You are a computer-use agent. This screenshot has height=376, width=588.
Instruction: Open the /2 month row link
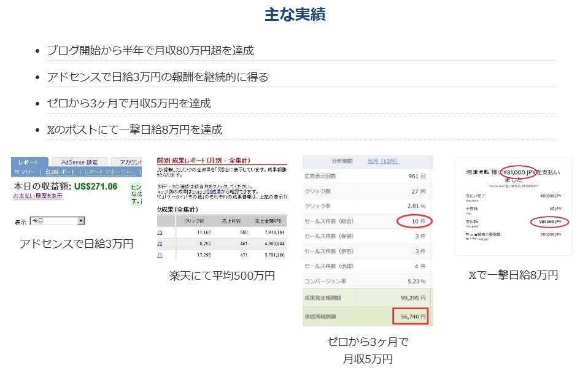click(160, 244)
